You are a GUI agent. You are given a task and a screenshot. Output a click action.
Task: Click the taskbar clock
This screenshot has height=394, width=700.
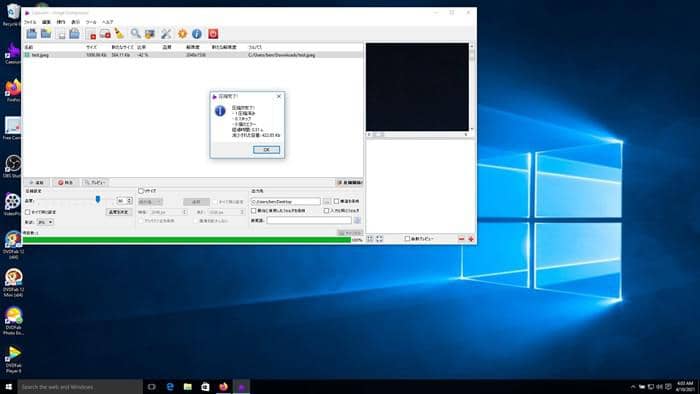coord(685,386)
